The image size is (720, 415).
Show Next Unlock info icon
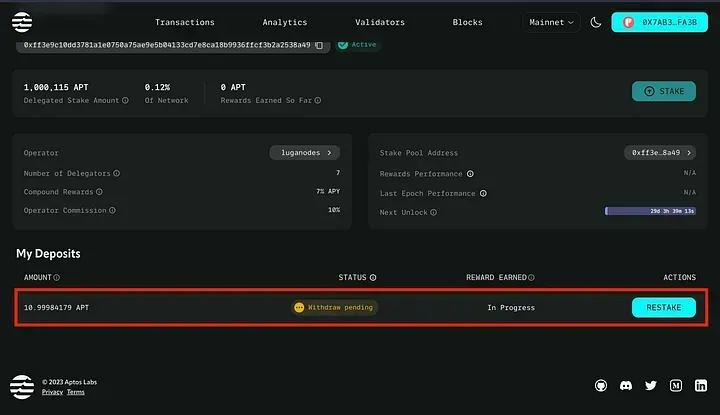[x=433, y=212]
